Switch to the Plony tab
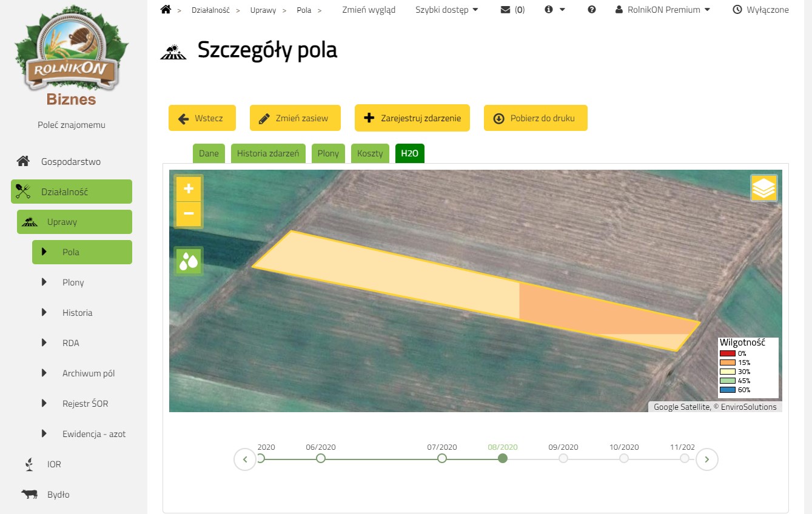This screenshot has width=812, height=514. click(x=328, y=153)
